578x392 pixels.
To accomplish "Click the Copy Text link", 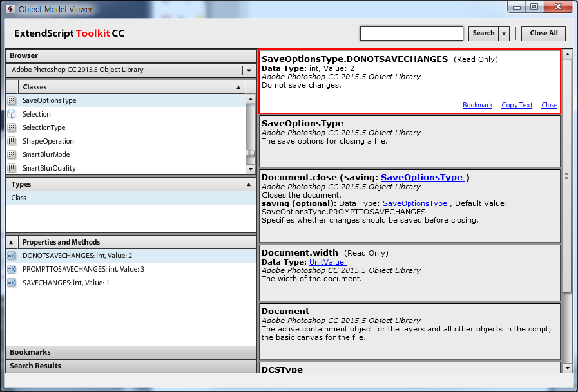I will coord(517,106).
